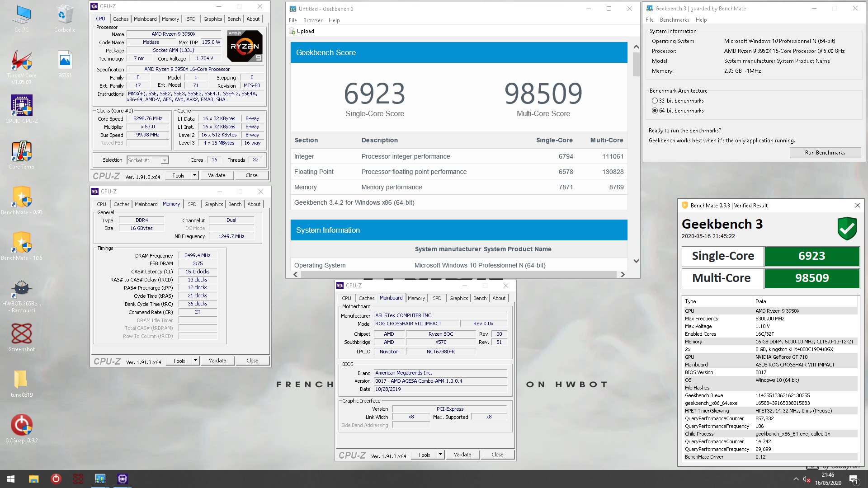Viewport: 868px width, 488px height.
Task: Open File Explorer from the taskbar
Action: (x=33, y=479)
